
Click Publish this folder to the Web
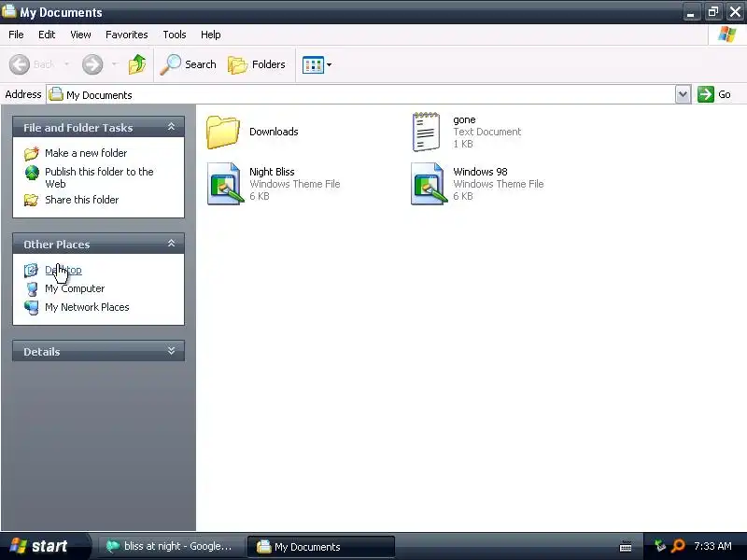pyautogui.click(x=99, y=177)
